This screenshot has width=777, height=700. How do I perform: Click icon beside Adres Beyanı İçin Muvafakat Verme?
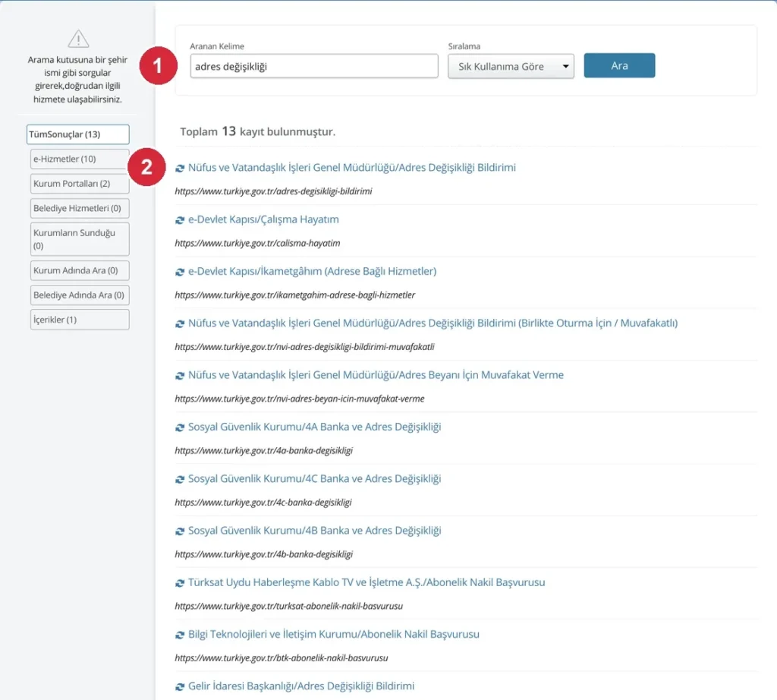tap(180, 376)
